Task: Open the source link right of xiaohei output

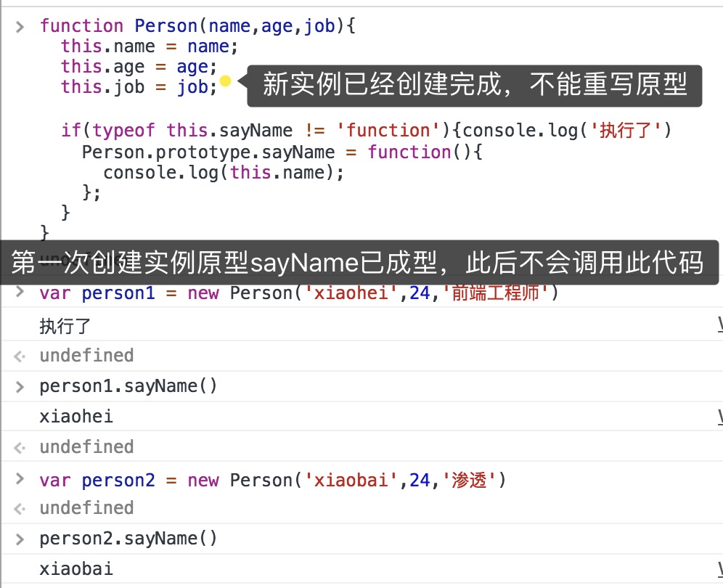Action: pyautogui.click(x=719, y=417)
